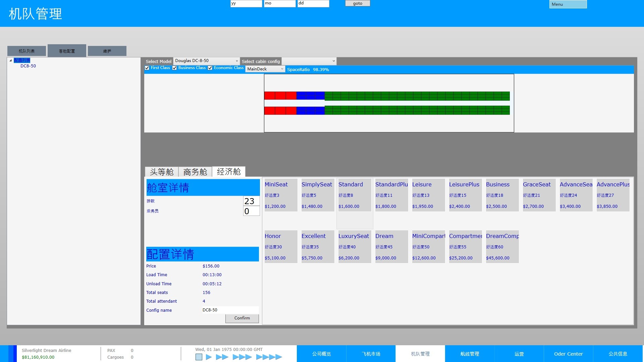Set quadruple-arrow fastest game speed
Viewport: 644px width, 362px height.
coord(269,357)
